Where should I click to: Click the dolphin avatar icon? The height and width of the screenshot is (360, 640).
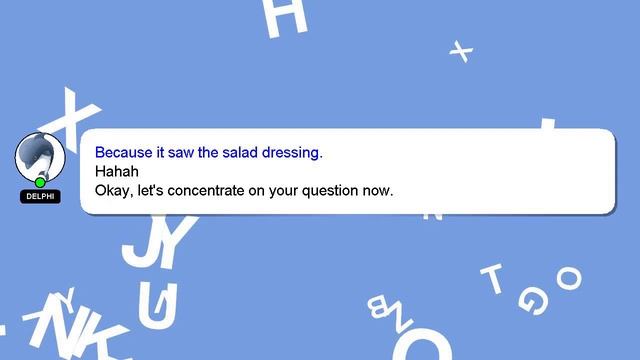click(x=40, y=157)
